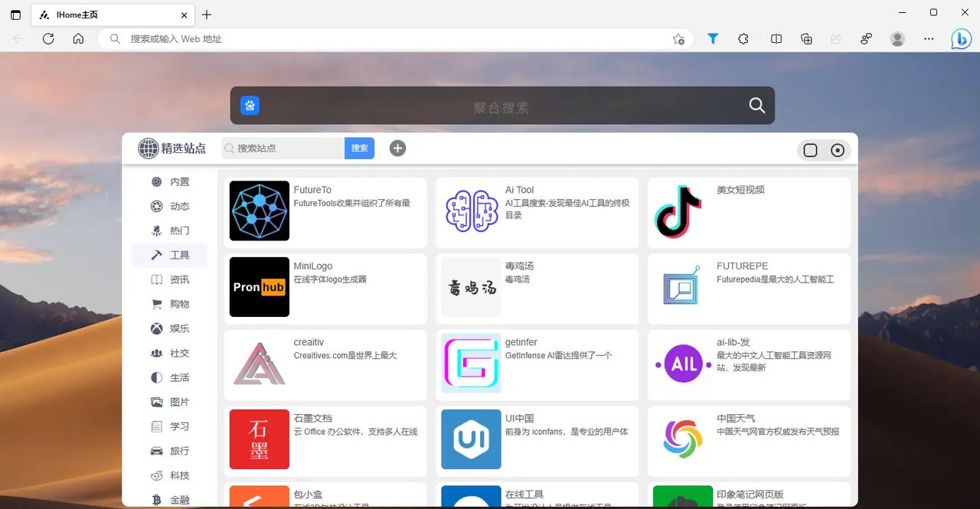Go to browser home page

pos(78,38)
